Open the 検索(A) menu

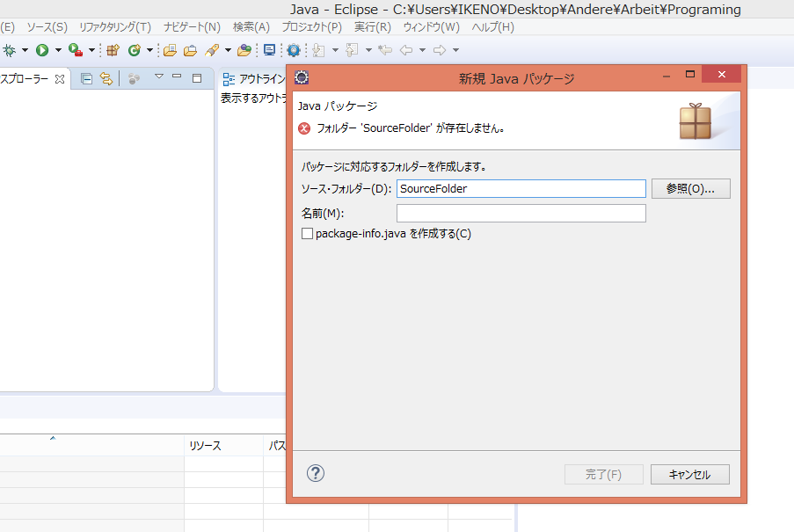[251, 27]
